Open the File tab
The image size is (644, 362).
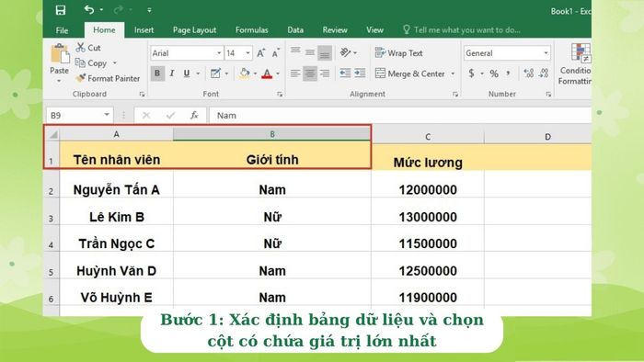click(x=62, y=30)
